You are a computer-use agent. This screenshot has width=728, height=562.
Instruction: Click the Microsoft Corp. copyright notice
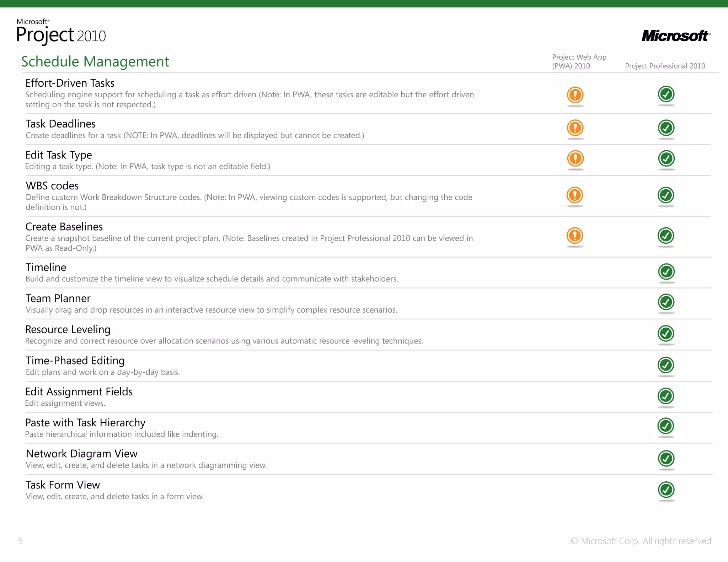click(x=641, y=541)
